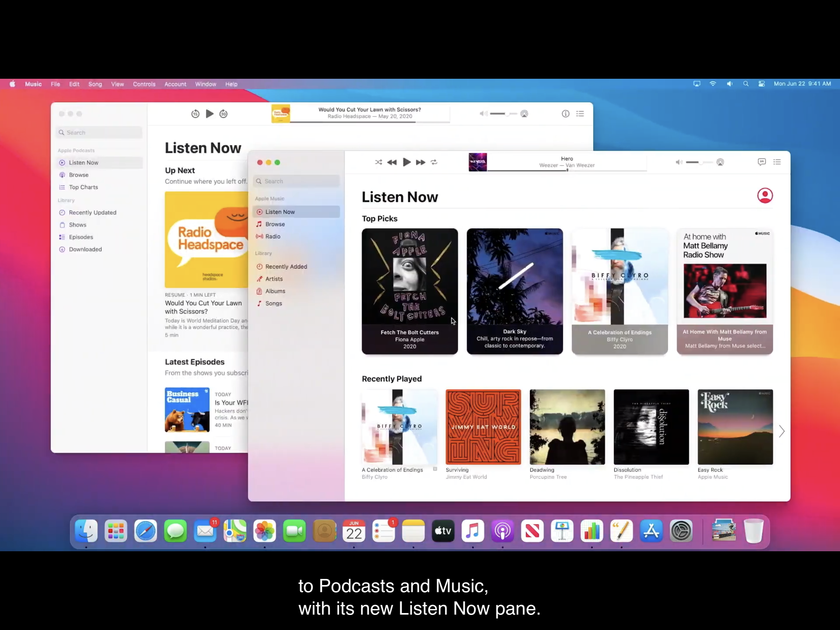The image size is (840, 630).
Task: Select Browse in Podcasts sidebar
Action: click(99, 175)
